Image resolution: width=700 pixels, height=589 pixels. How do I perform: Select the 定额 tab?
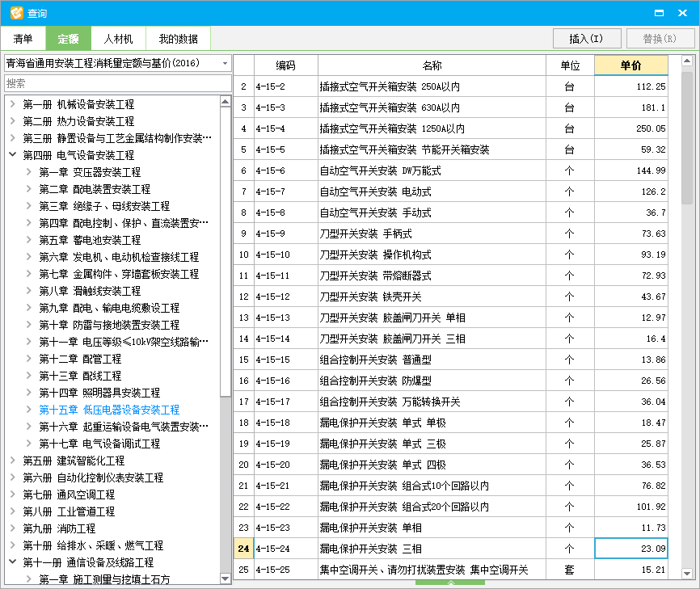point(68,38)
